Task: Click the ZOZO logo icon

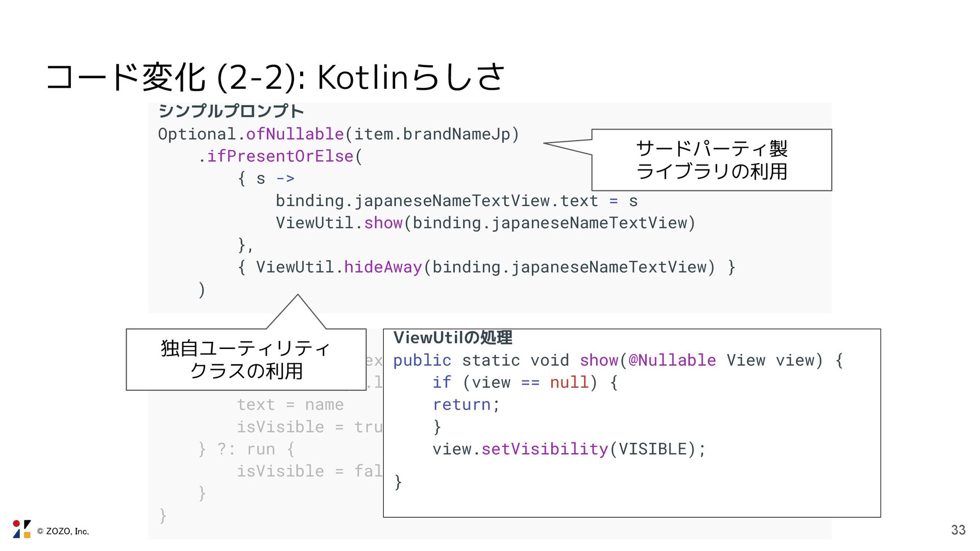Action: 21,529
